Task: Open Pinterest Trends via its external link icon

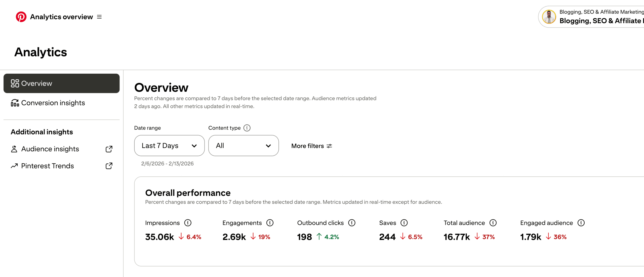Action: 109,166
